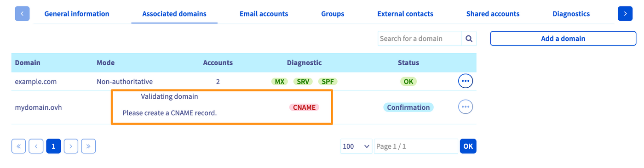Go to last page double-chevron

point(88,146)
